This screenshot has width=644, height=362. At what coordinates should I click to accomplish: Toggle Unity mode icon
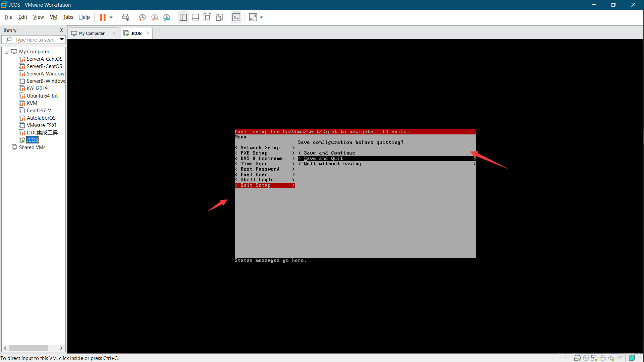tap(219, 17)
